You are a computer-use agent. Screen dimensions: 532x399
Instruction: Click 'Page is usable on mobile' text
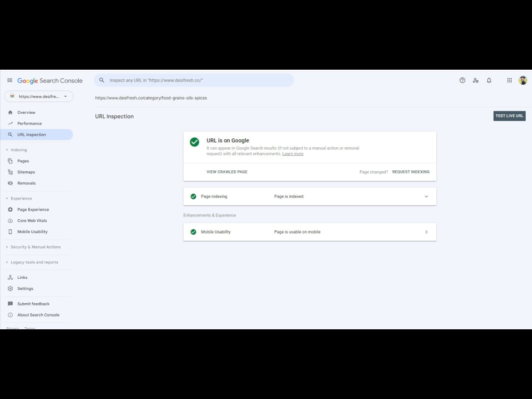[297, 232]
